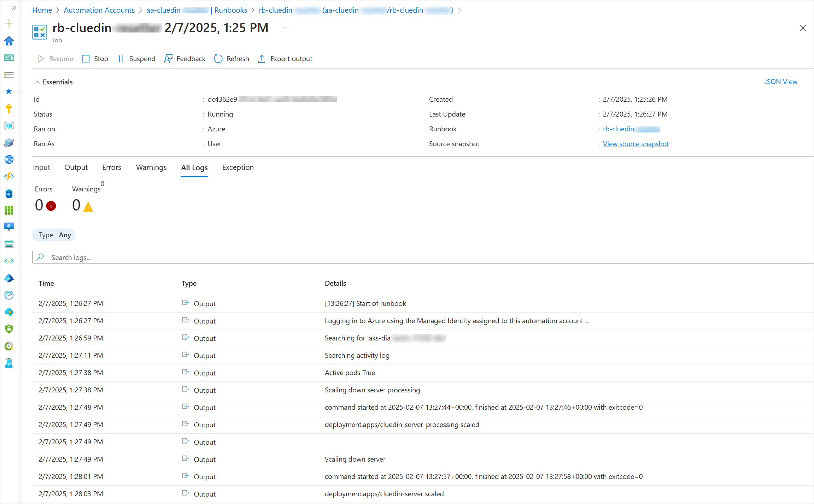Click the Favorites star icon

pos(9,91)
